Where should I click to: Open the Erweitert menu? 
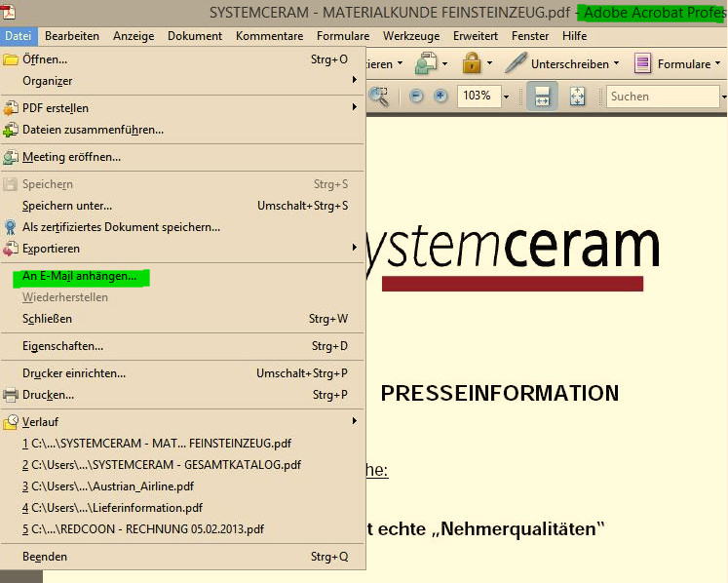(476, 36)
